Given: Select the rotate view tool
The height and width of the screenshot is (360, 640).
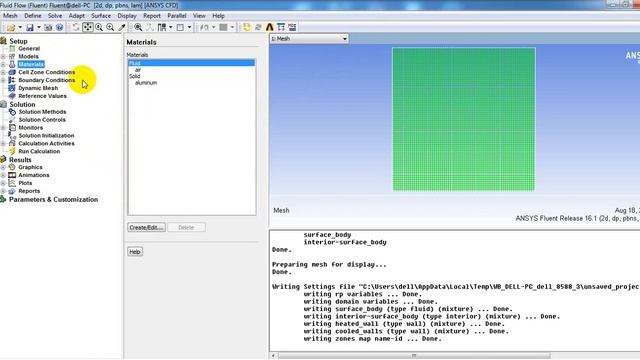Looking at the screenshot, I should click(x=76, y=27).
